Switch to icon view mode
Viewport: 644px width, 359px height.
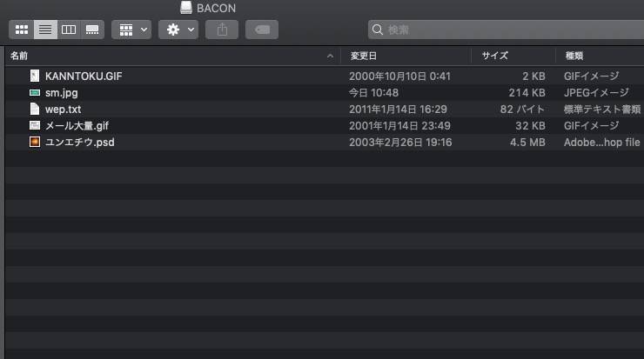point(22,30)
